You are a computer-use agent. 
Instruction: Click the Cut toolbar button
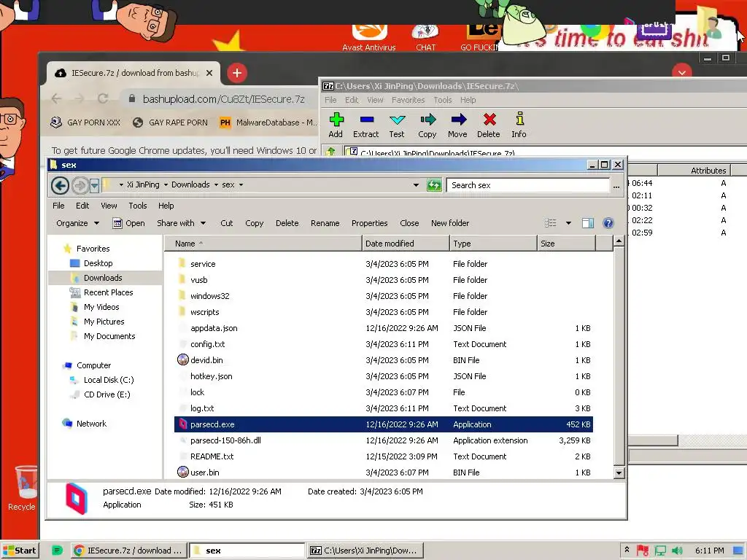point(227,223)
